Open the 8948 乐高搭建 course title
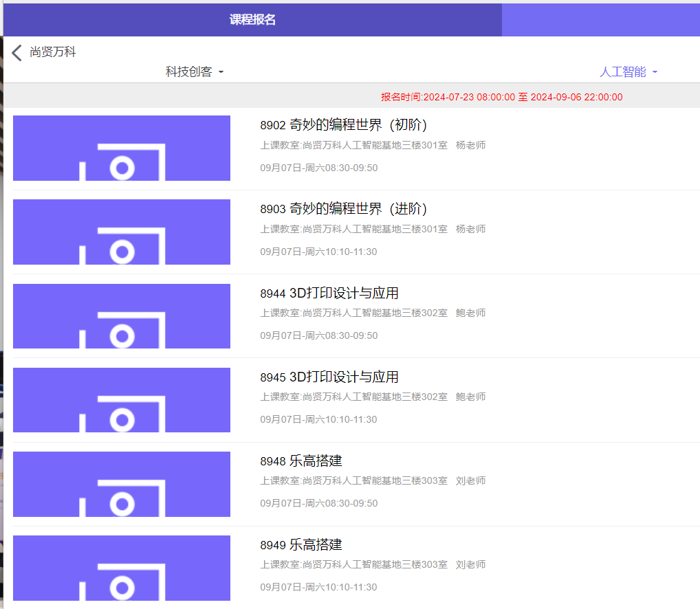 point(301,461)
